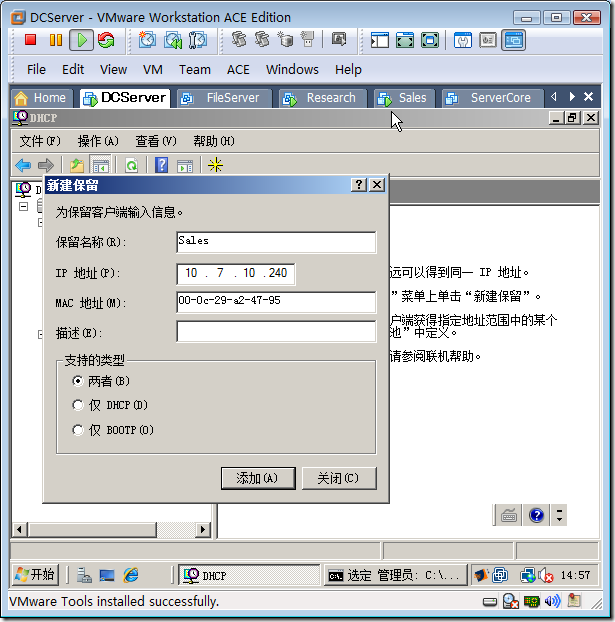The height and width of the screenshot is (622, 615).
Task: Click in the IP 地址 field
Action: pyautogui.click(x=236, y=274)
